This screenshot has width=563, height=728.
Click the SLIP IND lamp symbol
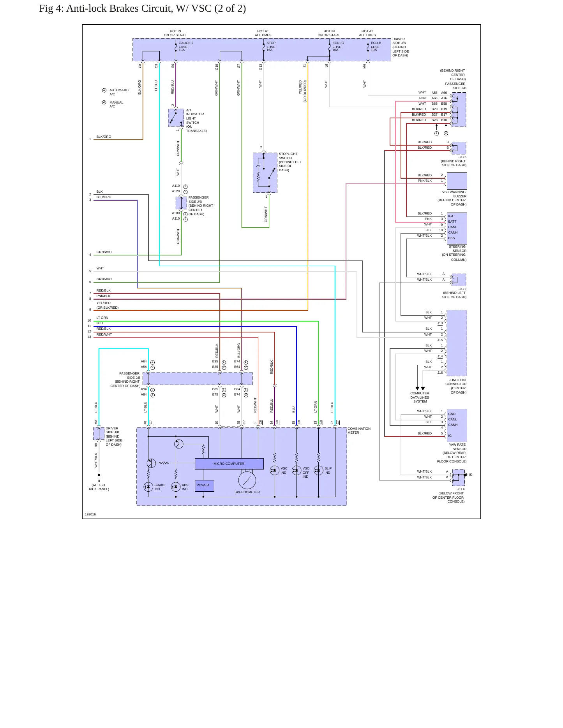pyautogui.click(x=318, y=470)
